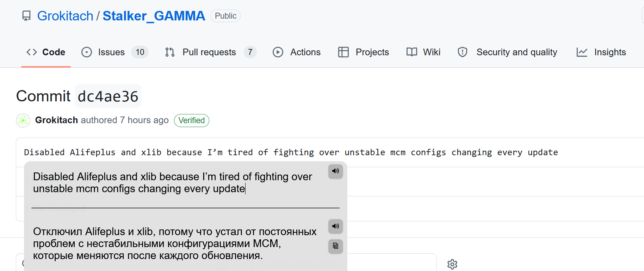Select the Code tab
The width and height of the screenshot is (644, 271).
click(46, 52)
